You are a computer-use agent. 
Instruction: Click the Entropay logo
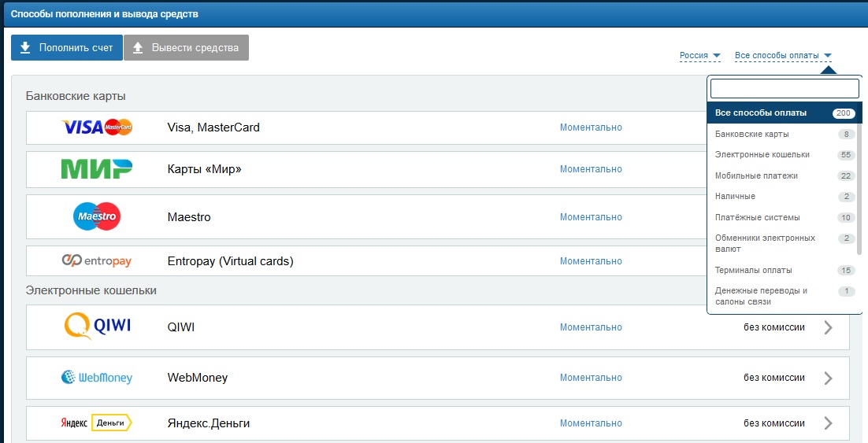pos(97,261)
